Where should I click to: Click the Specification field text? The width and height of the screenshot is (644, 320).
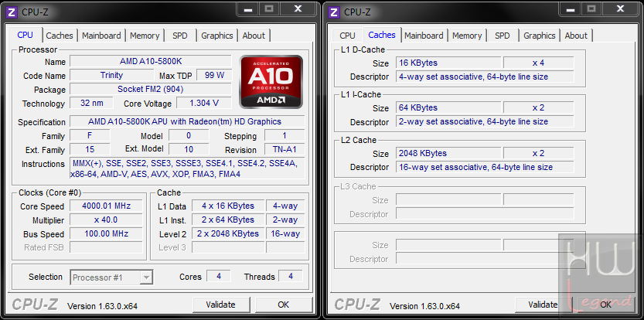187,121
